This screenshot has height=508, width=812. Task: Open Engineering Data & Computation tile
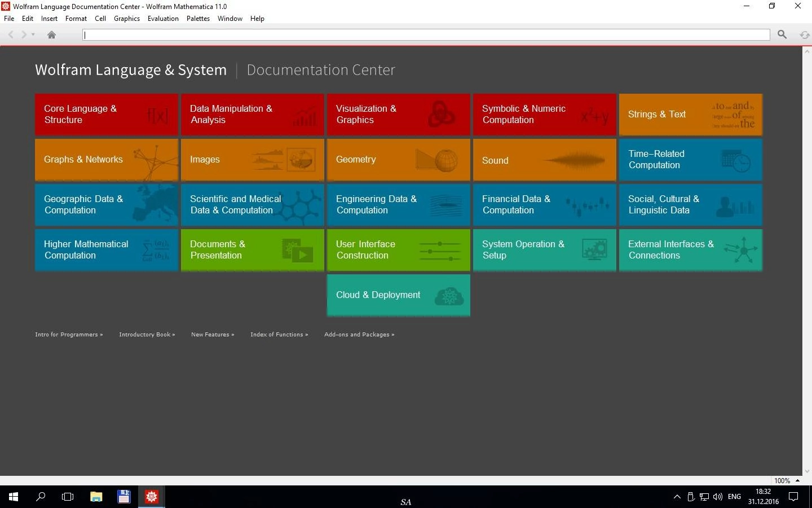pyautogui.click(x=399, y=205)
